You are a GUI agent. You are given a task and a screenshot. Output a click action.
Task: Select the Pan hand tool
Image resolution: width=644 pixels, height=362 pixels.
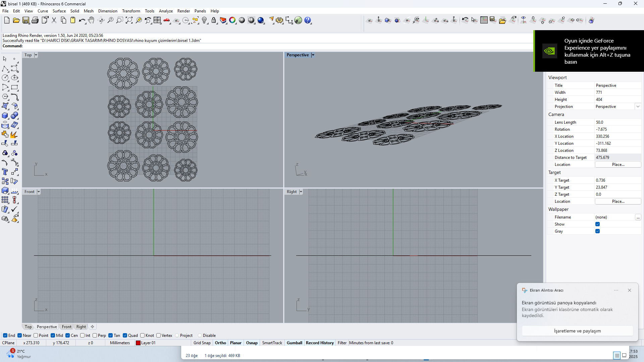pyautogui.click(x=91, y=20)
